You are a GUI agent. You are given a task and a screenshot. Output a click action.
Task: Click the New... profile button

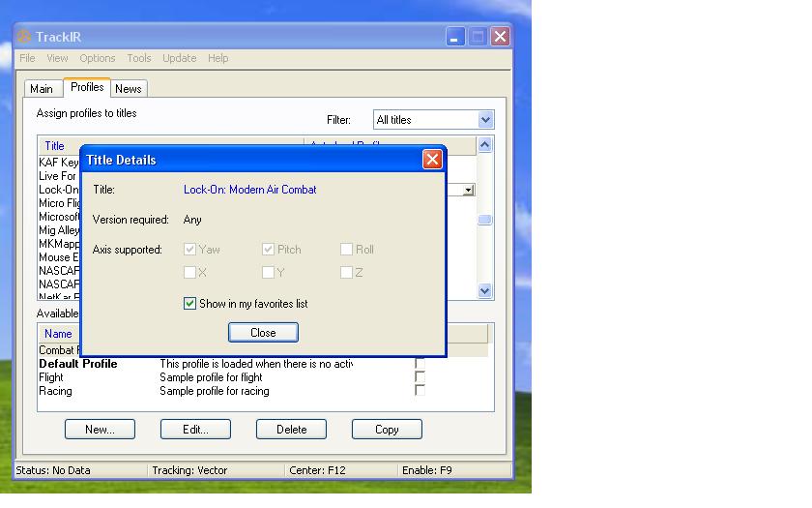[100, 430]
